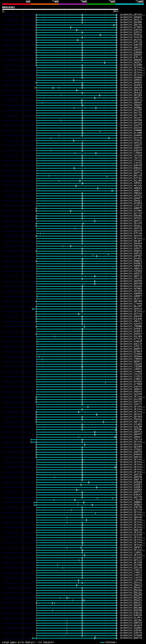Screen dimensions: 146x644
Task: Select hit label UniRef100_Q6FVW3
Action: 131,301
